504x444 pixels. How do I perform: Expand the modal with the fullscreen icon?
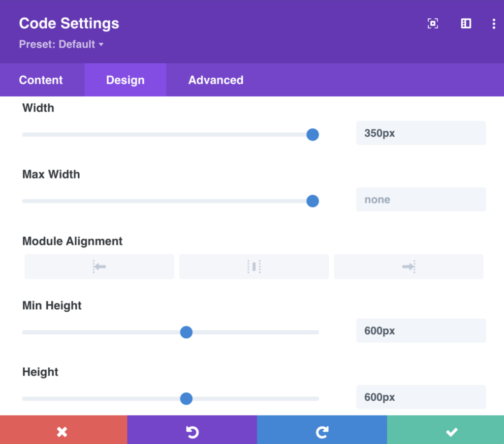point(433,24)
